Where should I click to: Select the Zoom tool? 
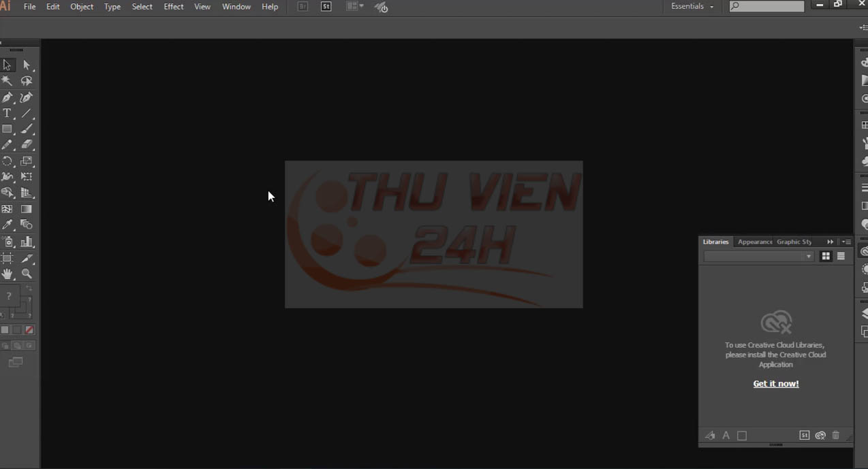[x=27, y=274]
